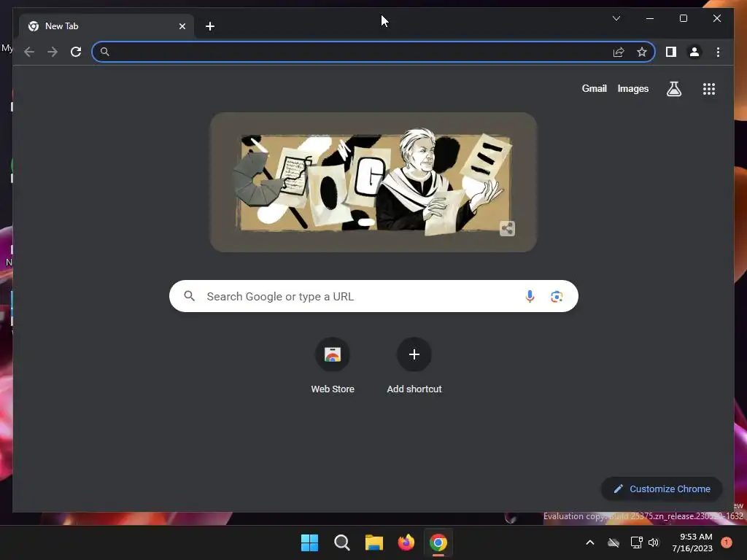
Task: Open the Windows Start menu
Action: pos(309,542)
